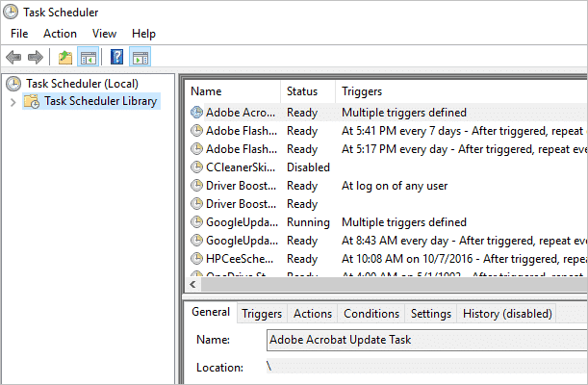Click the HPCeeSche... task clock icon
Image resolution: width=588 pixels, height=385 pixels.
point(196,258)
